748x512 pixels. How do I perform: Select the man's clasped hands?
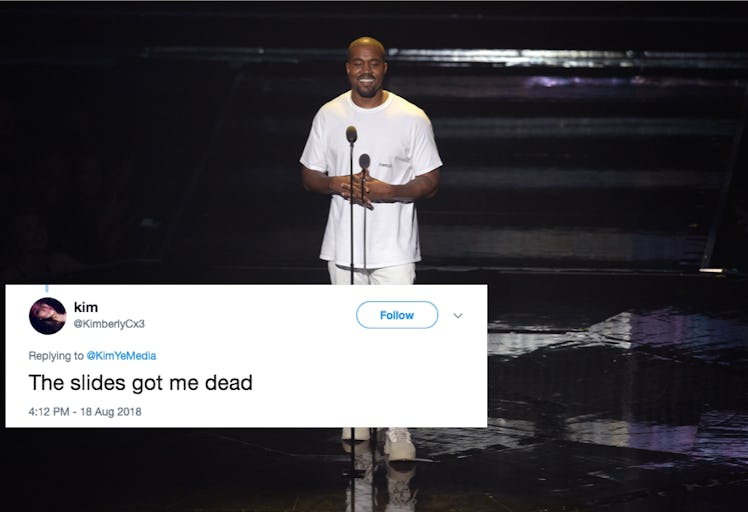pyautogui.click(x=358, y=190)
